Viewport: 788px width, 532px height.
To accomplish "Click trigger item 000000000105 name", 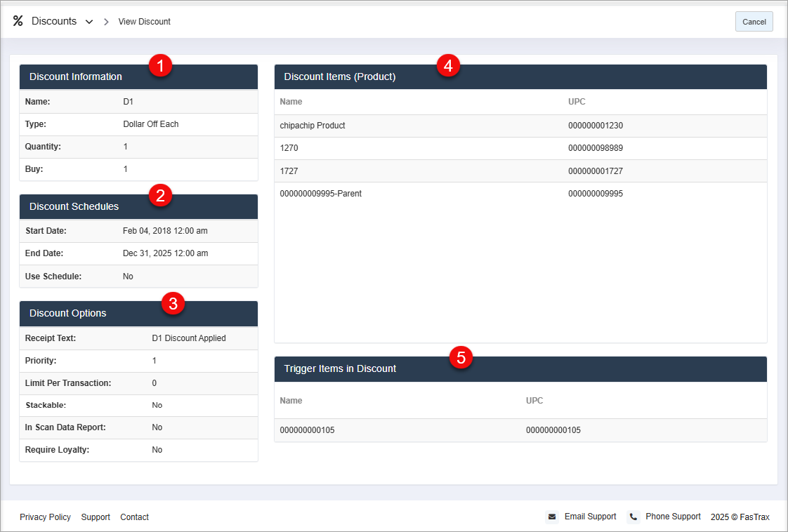I will click(x=307, y=430).
